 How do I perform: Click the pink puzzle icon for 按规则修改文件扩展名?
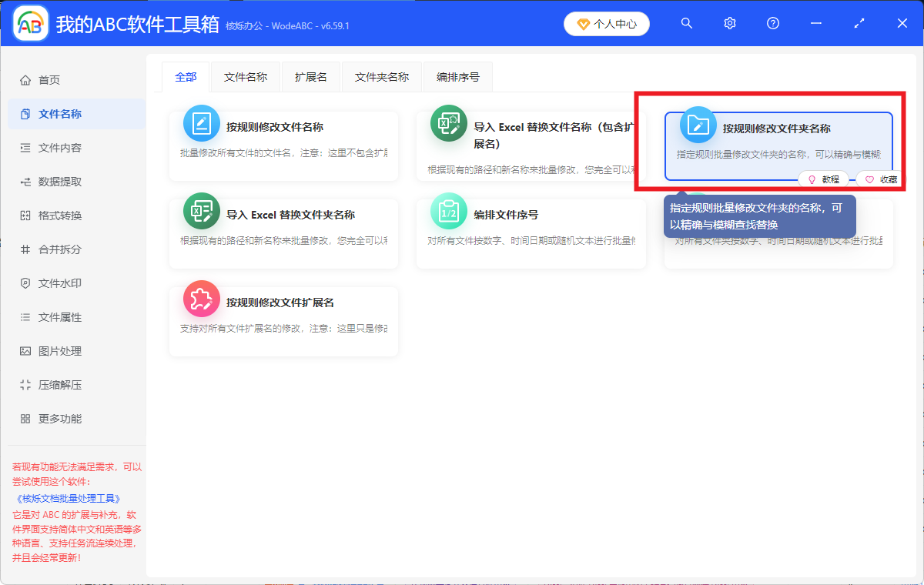point(201,300)
